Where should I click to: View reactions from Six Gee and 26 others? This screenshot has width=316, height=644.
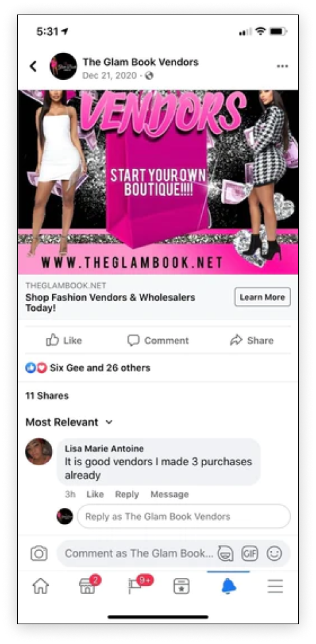(x=88, y=368)
